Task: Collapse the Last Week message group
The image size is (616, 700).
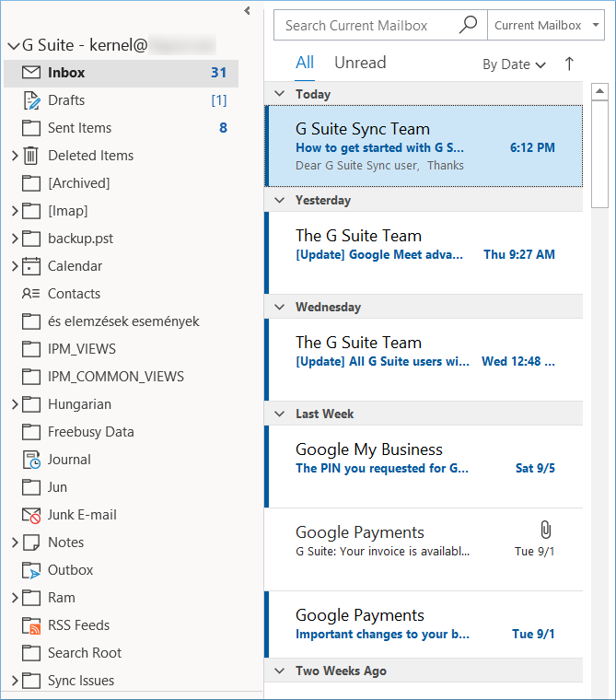Action: [280, 414]
